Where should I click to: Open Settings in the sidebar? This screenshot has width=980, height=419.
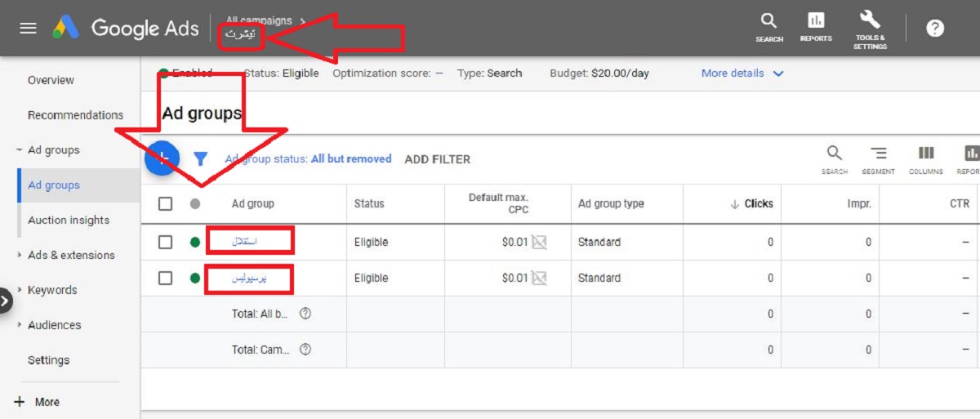(48, 360)
